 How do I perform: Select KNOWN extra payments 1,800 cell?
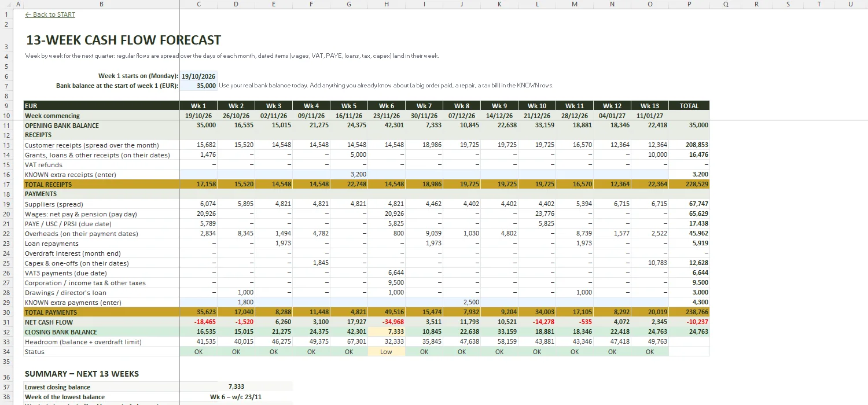pos(236,303)
